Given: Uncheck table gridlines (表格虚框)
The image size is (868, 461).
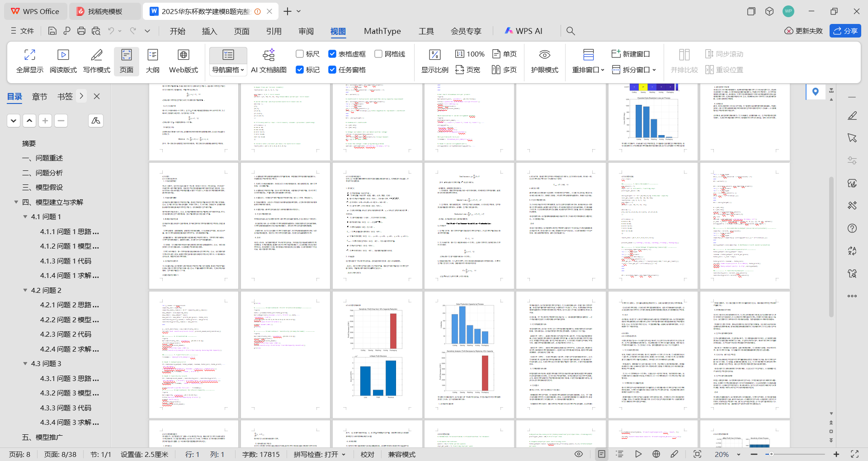Looking at the screenshot, I should coord(347,54).
